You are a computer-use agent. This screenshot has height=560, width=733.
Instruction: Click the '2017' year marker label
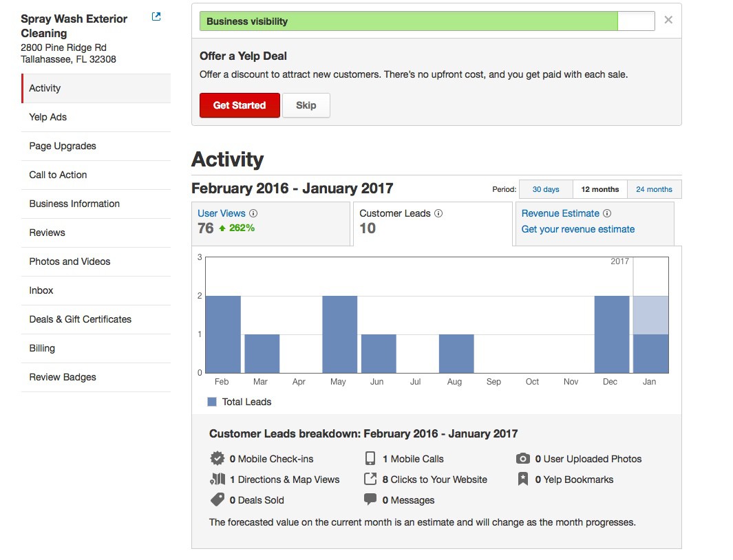[620, 261]
